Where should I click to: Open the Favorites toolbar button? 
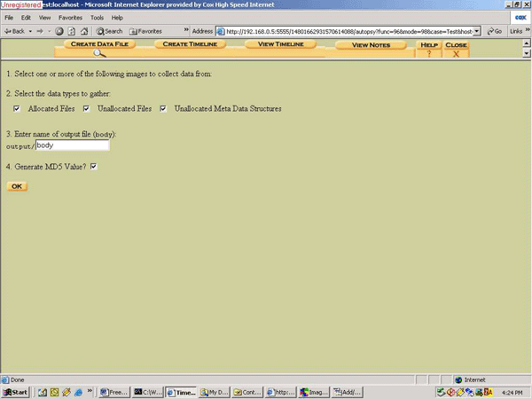coord(144,31)
